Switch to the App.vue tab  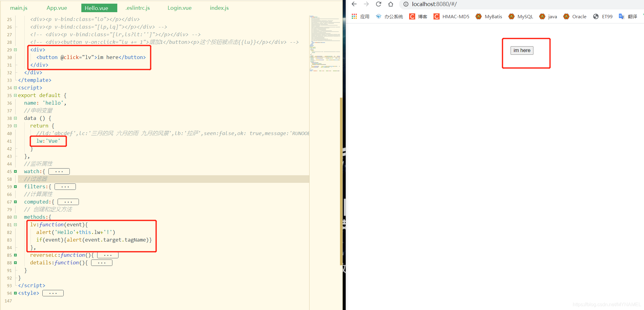coord(57,8)
